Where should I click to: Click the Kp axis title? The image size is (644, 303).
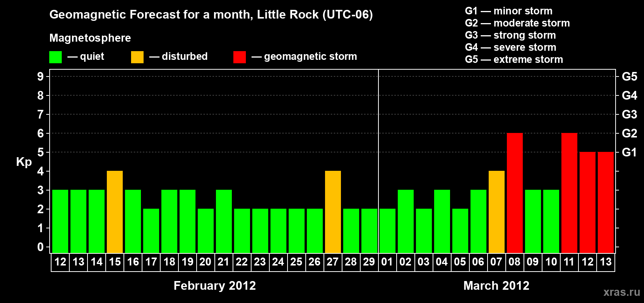point(24,162)
